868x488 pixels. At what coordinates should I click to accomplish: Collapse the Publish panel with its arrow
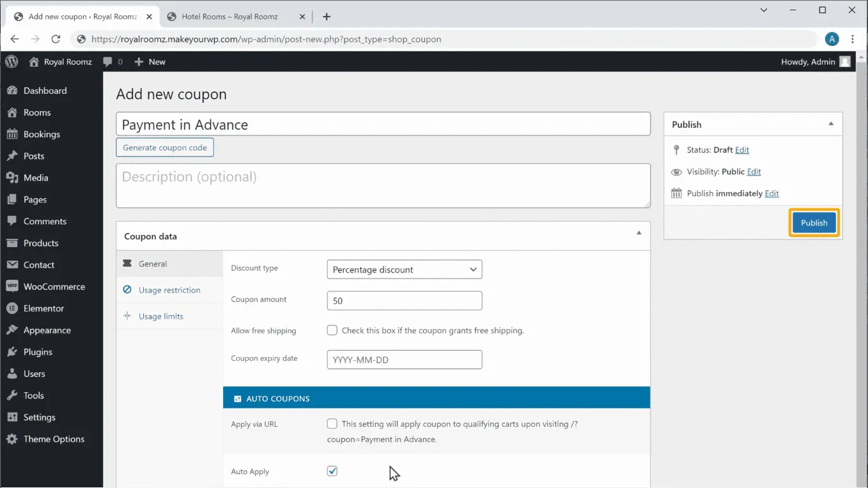click(x=831, y=125)
